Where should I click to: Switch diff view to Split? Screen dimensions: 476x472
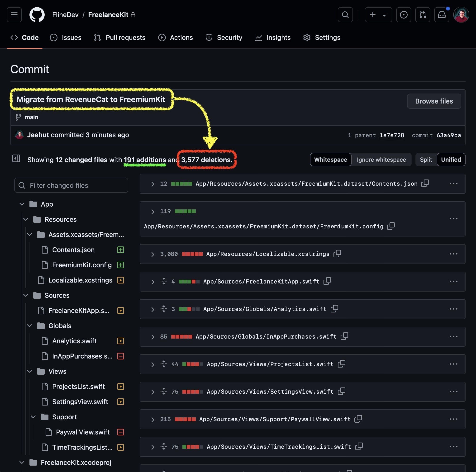[426, 160]
